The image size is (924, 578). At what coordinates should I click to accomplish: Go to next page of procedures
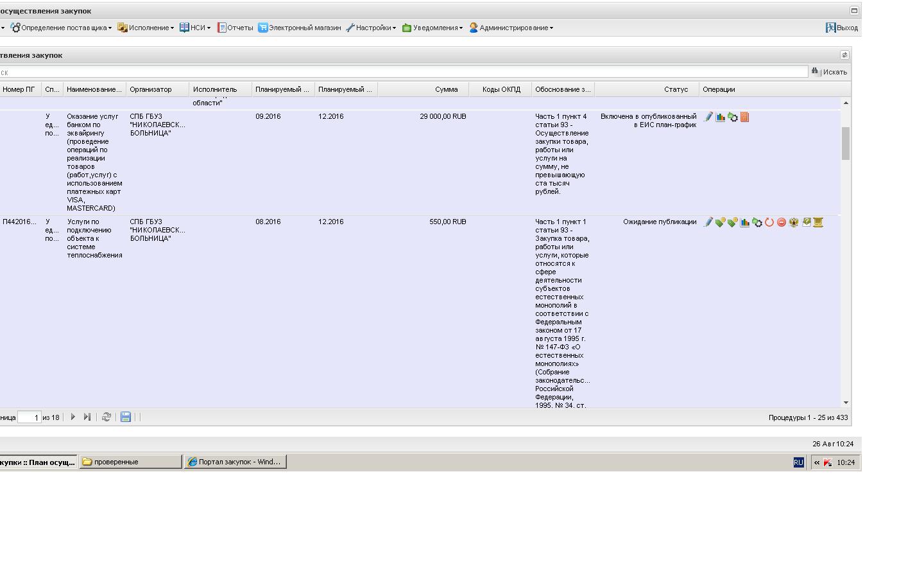pos(73,417)
